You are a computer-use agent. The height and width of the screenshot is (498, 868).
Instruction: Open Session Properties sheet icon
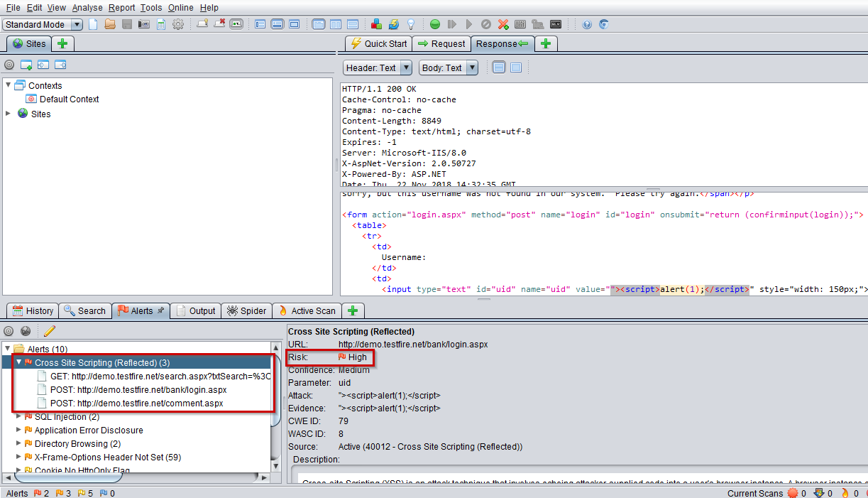click(161, 24)
